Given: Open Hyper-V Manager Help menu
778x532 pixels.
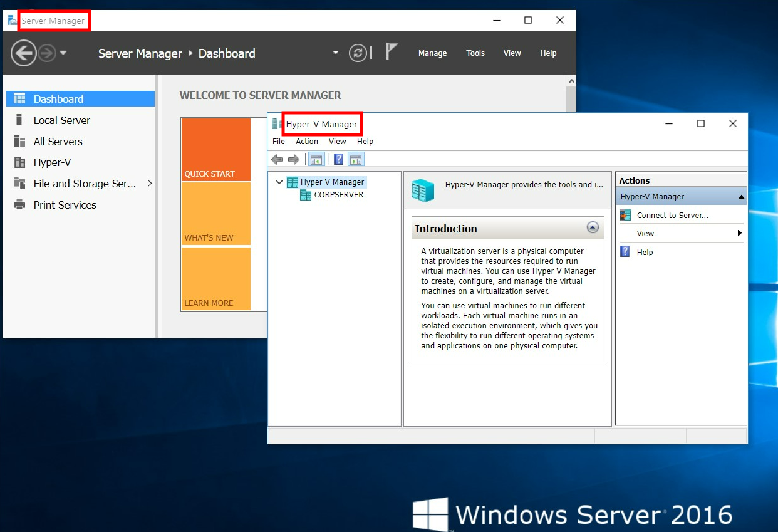Looking at the screenshot, I should 365,142.
